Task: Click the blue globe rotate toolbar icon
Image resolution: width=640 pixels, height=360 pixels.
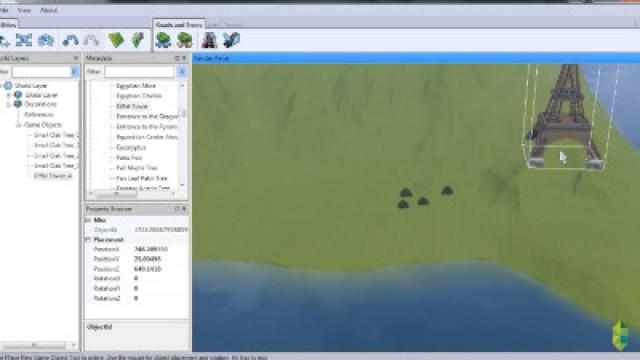Action: pyautogui.click(x=46, y=40)
